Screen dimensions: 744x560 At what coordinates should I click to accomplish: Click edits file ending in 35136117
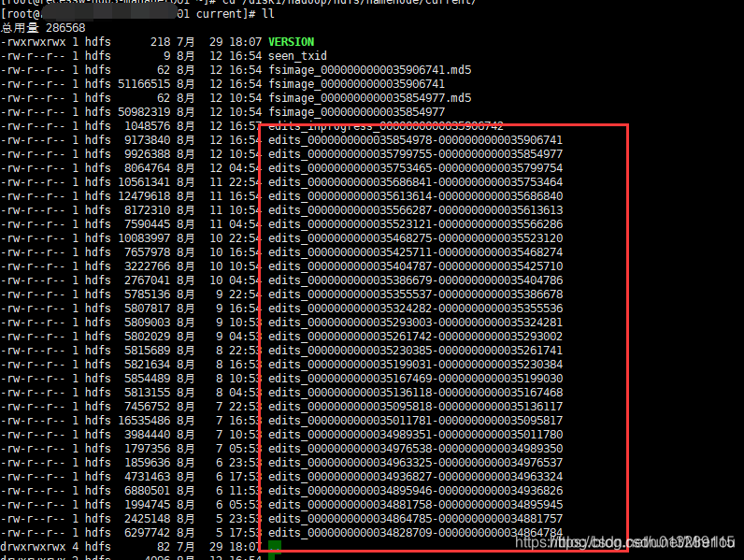coord(415,407)
